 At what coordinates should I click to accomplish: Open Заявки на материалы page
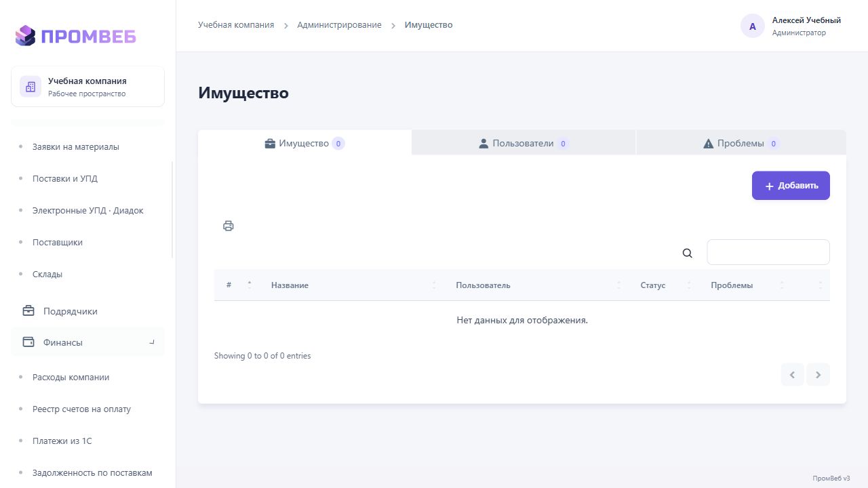point(76,146)
